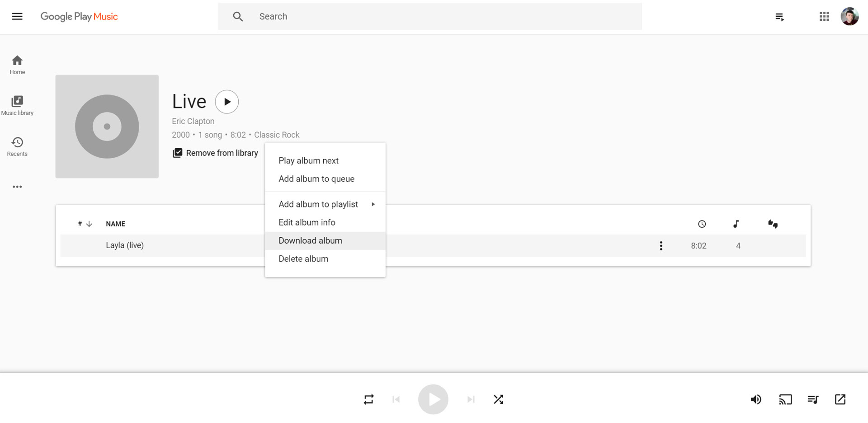Screen dimensions: 868x423
Task: Open Recents in sidebar
Action: [x=17, y=146]
